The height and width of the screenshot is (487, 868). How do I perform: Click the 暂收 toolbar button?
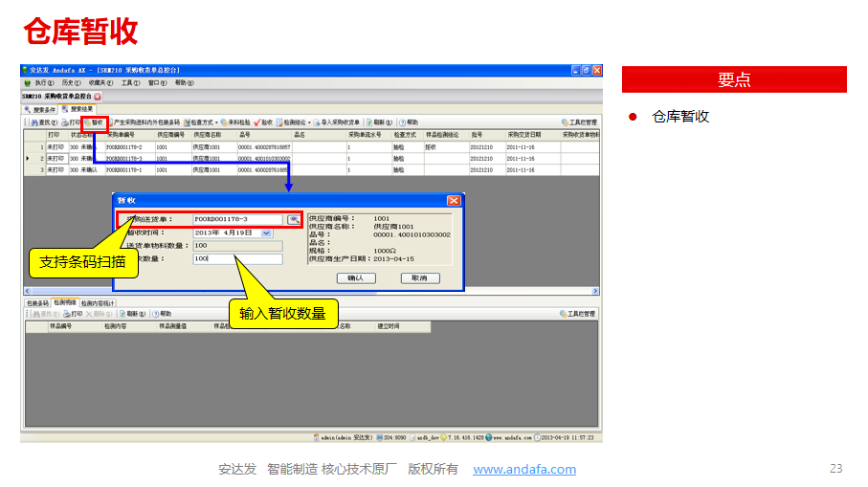[94, 122]
